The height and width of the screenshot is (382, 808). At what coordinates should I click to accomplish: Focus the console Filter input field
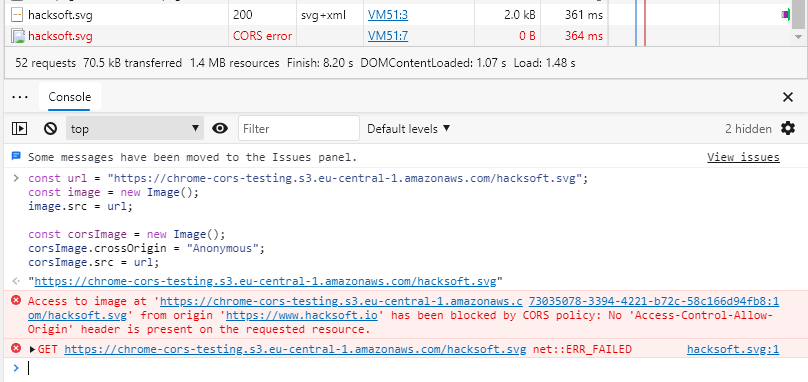coord(298,128)
